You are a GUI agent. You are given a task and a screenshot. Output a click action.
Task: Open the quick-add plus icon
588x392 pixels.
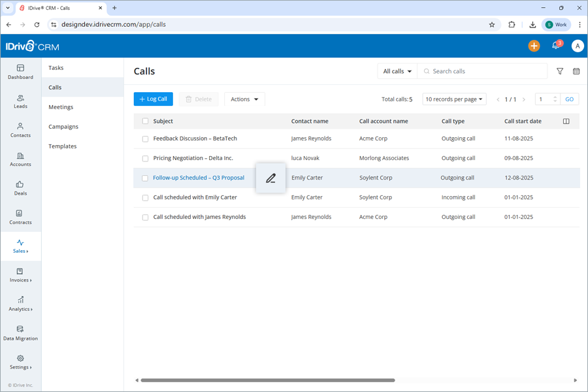pyautogui.click(x=534, y=46)
